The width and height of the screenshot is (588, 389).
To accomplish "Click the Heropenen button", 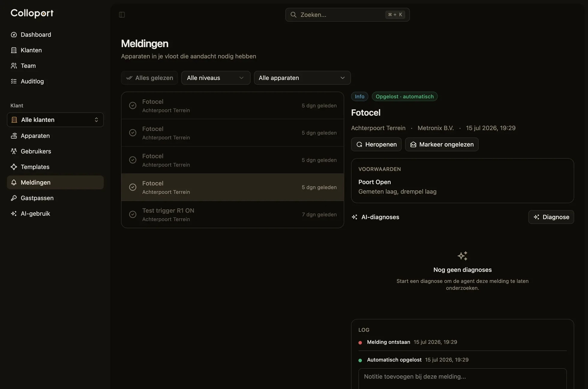I will pos(376,145).
